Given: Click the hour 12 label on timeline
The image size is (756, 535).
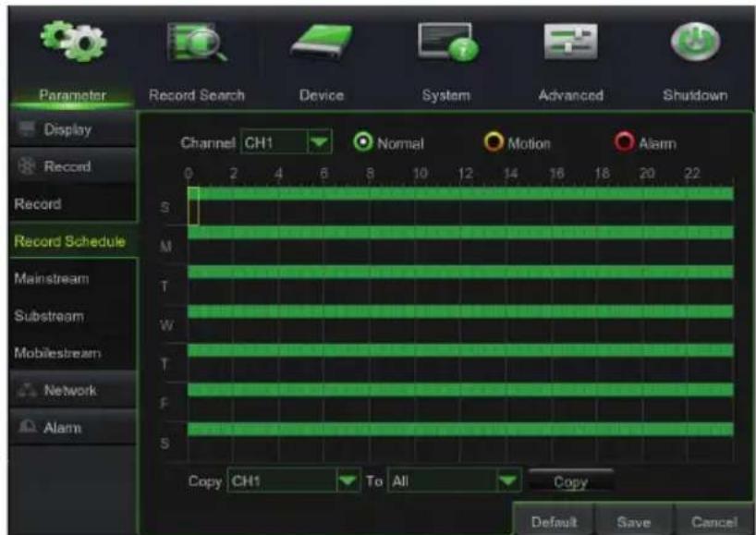Looking at the screenshot, I should tap(465, 173).
